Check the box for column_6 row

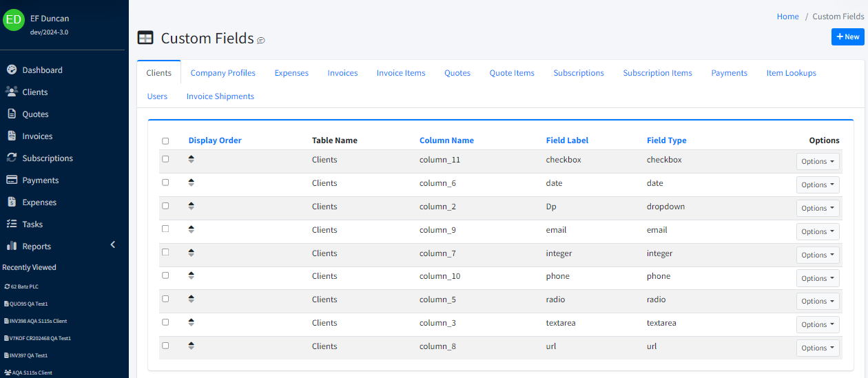165,182
